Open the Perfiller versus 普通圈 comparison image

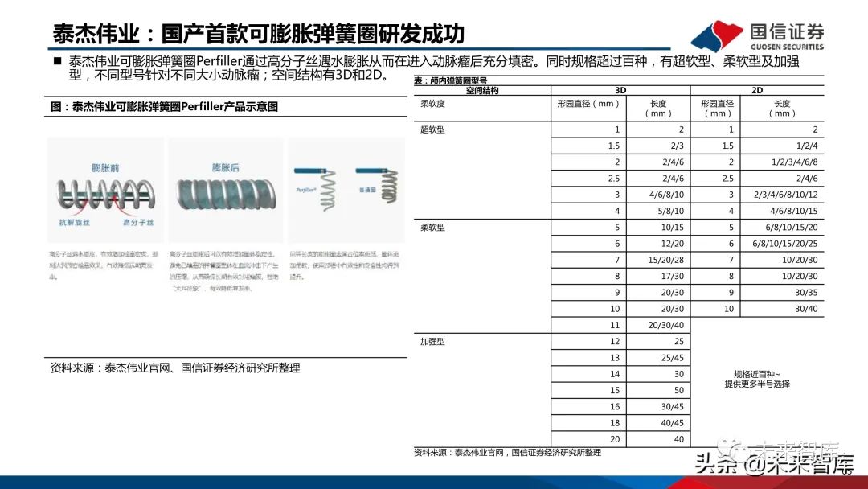(x=346, y=190)
